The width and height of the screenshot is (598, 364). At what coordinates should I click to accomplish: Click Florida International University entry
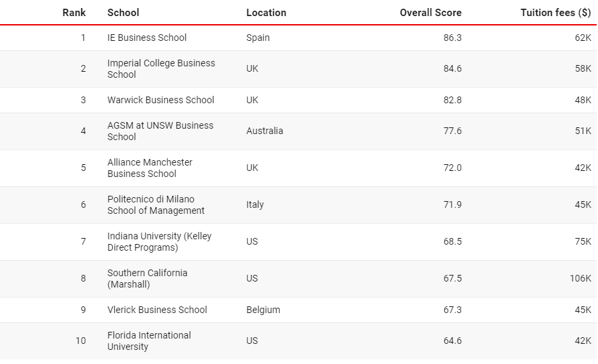(149, 341)
